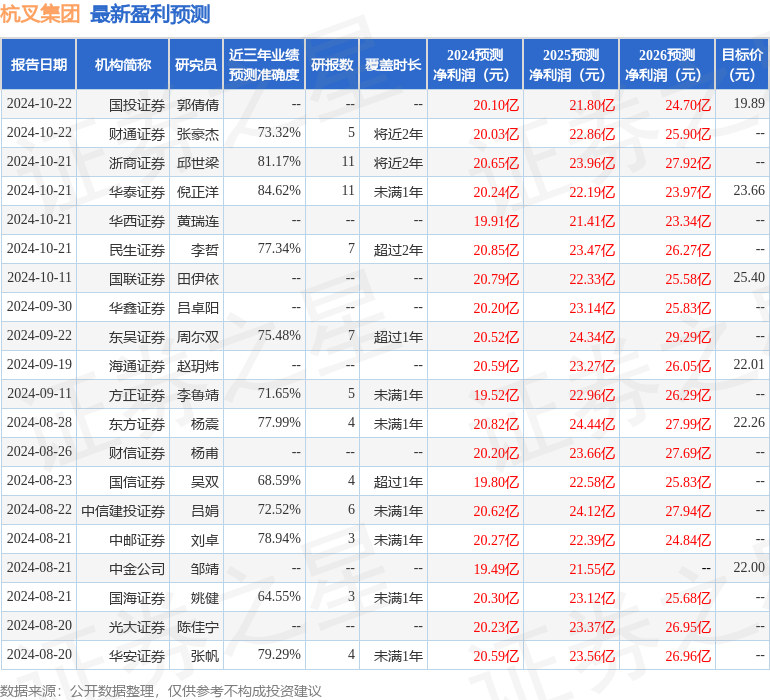Click researcher name 赵玥炜
This screenshot has height=700, width=770.
[197, 365]
